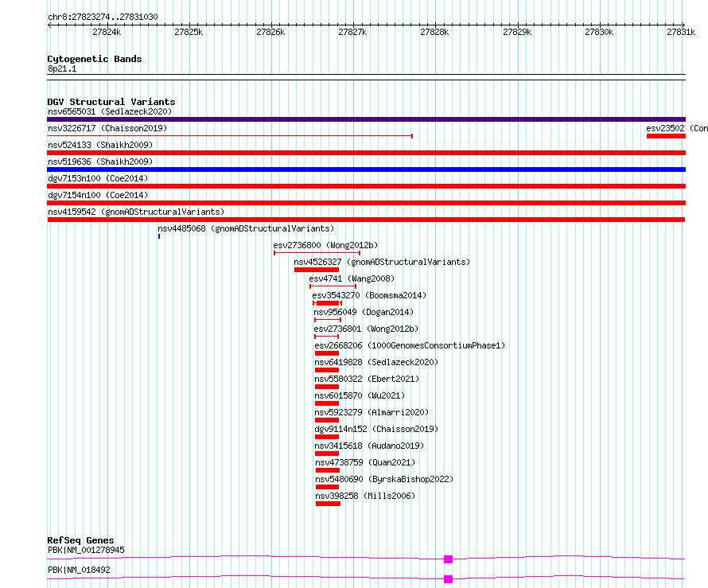The image size is (708, 588).
Task: Open nsv3226717 (Chaisson2019) variant label
Action: [x=107, y=128]
